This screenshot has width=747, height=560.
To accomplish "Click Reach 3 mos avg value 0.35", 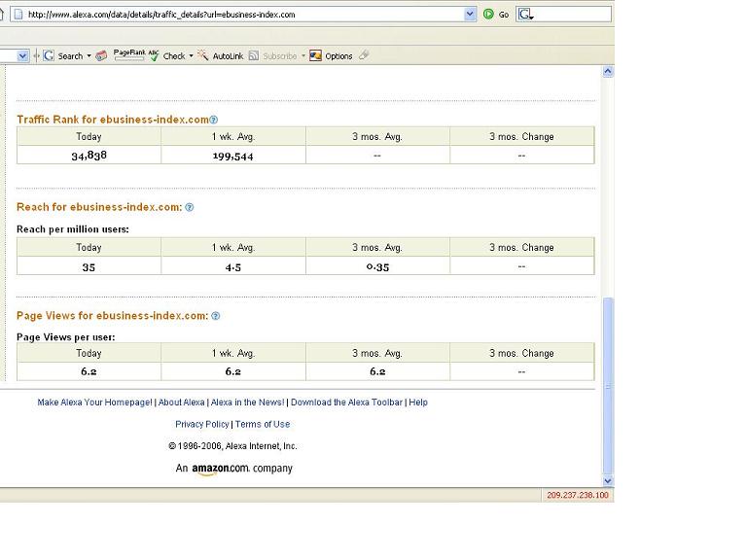I will point(377,267).
